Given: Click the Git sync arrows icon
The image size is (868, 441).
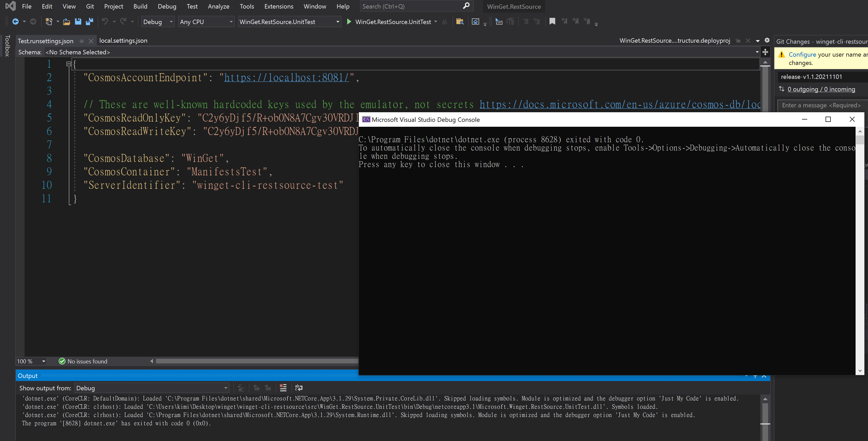Looking at the screenshot, I should click(782, 89).
